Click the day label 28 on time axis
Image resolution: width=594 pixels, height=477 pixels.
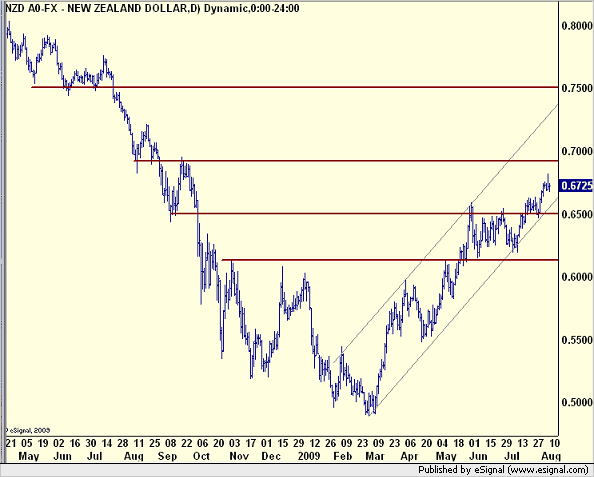[122, 443]
